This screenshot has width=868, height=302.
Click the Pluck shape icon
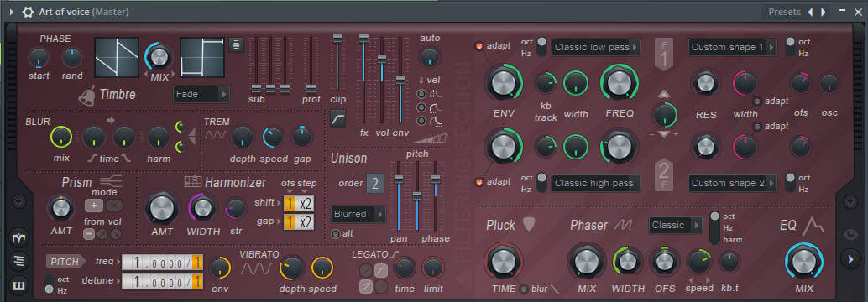click(530, 224)
